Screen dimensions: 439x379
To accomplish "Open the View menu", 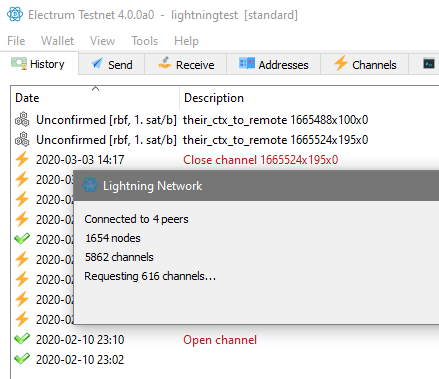I will [x=102, y=41].
